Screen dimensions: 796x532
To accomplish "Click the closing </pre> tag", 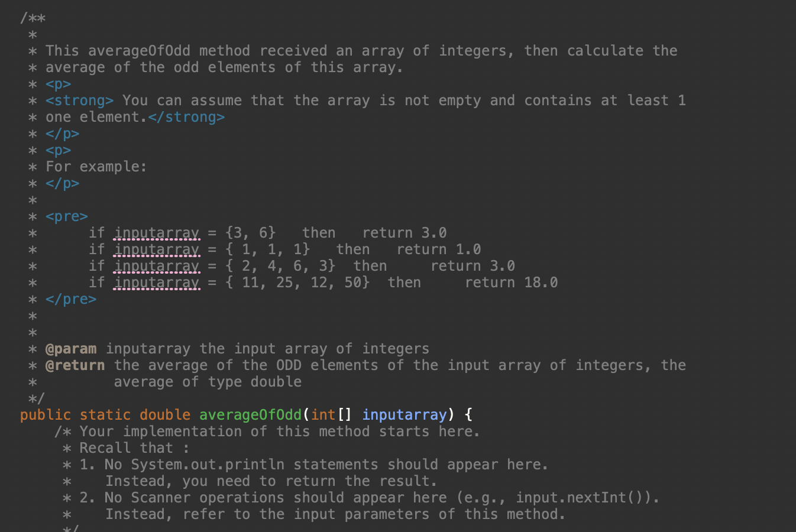I will [72, 299].
